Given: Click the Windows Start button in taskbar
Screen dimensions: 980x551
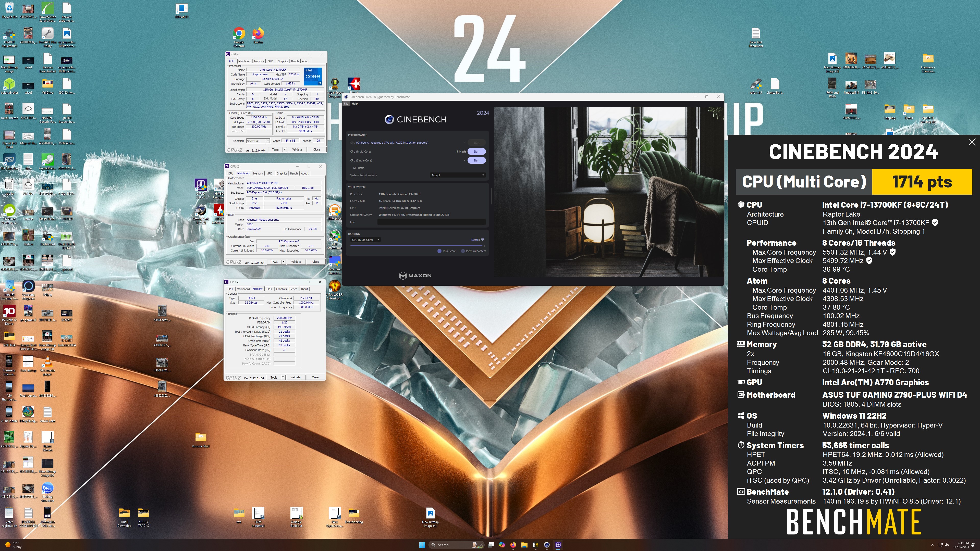Looking at the screenshot, I should [x=422, y=545].
